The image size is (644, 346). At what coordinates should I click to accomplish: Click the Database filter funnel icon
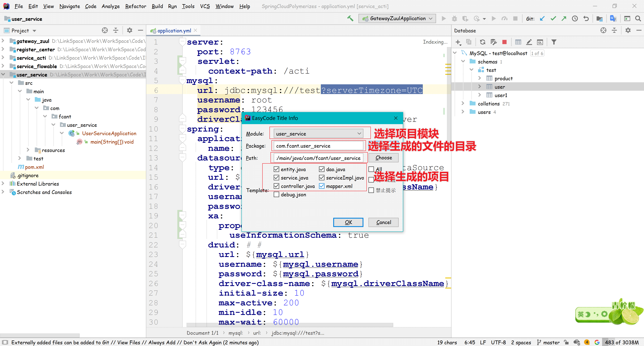(x=554, y=42)
